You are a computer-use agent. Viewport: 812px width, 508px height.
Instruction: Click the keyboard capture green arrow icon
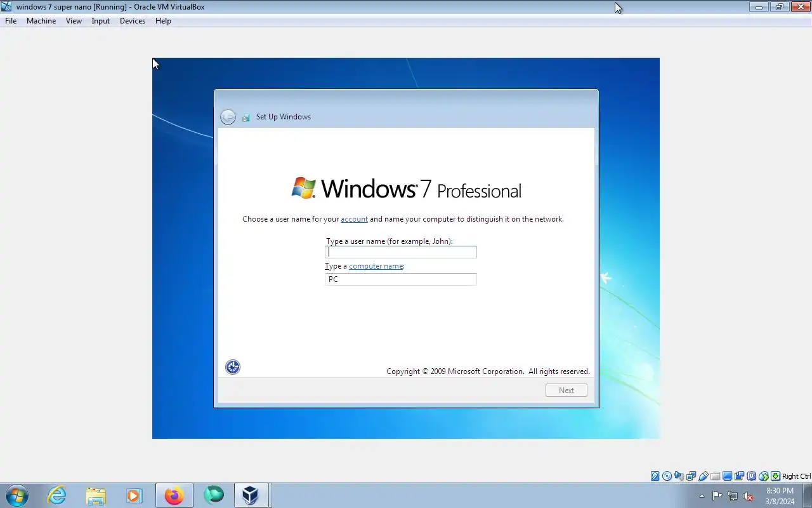[775, 476]
